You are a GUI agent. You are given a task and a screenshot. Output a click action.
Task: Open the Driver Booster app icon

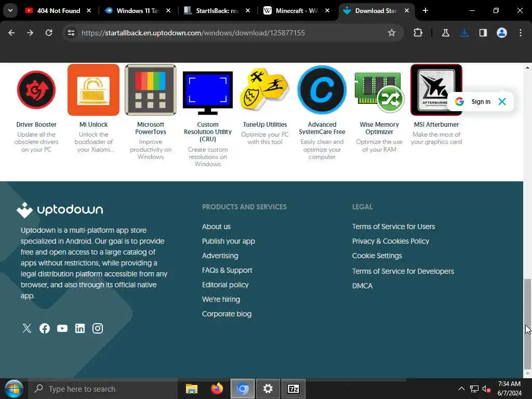coord(36,90)
